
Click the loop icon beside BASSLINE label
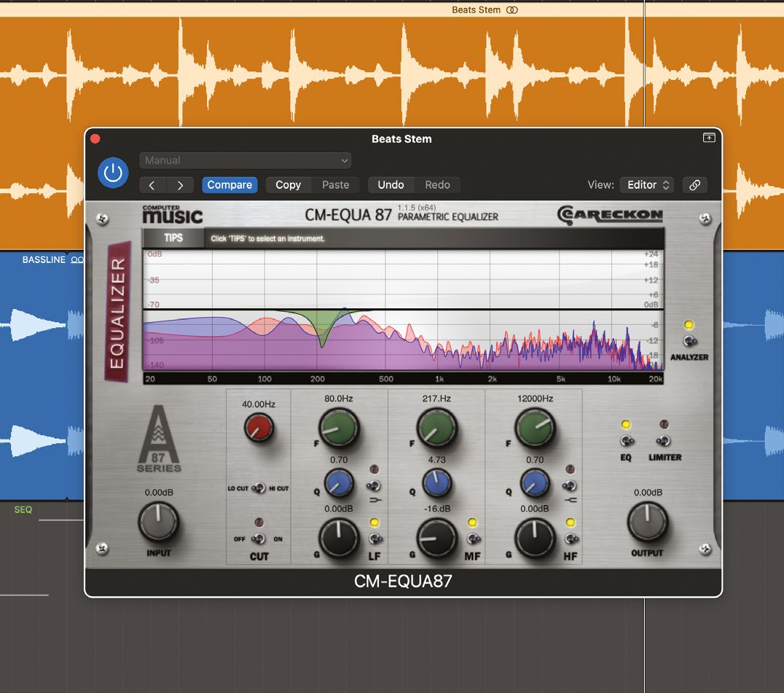click(77, 259)
